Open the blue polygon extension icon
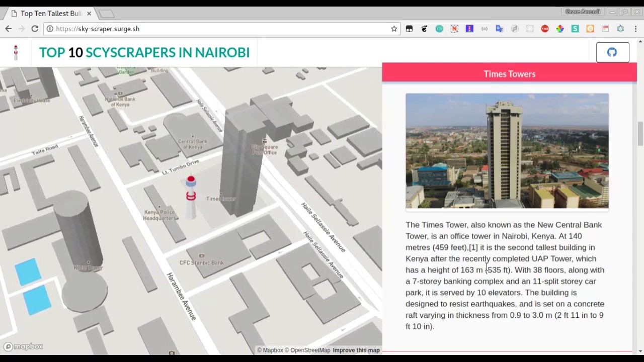The height and width of the screenshot is (362, 644). click(620, 29)
